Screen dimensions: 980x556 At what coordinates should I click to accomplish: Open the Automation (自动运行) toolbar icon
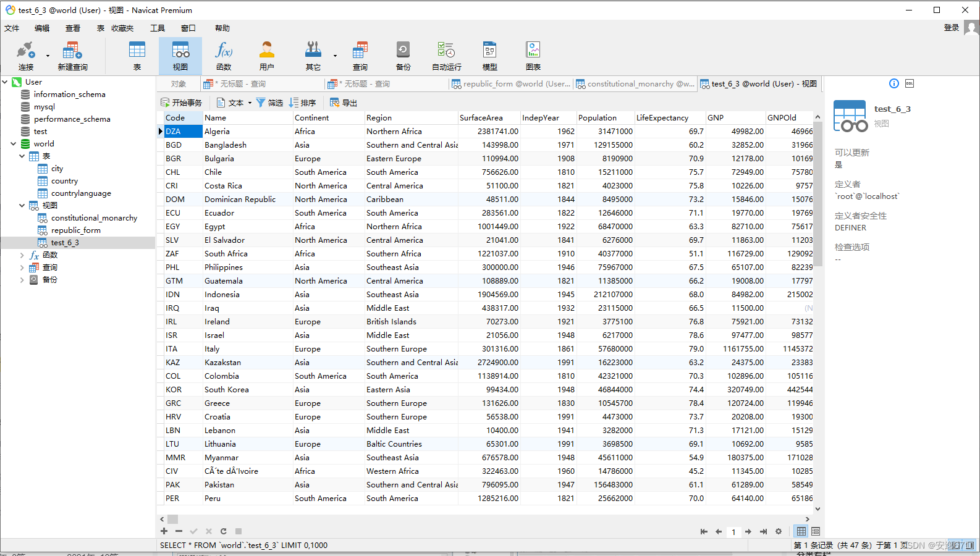(446, 56)
